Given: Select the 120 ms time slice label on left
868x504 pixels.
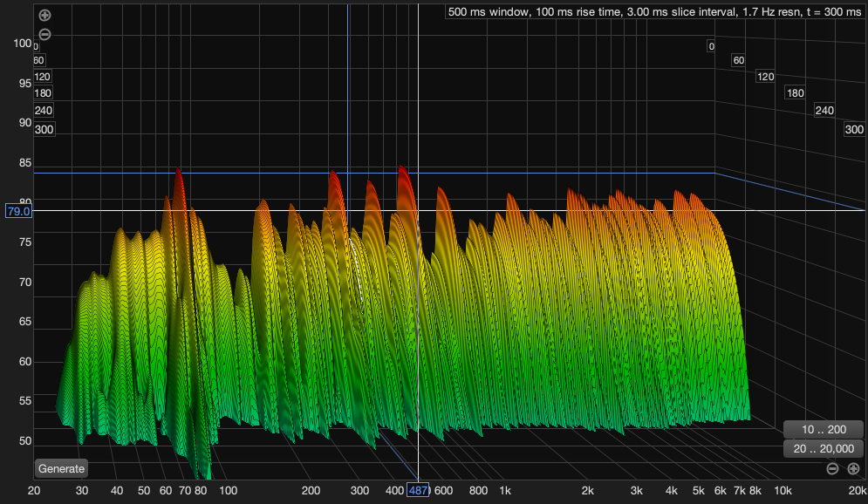Looking at the screenshot, I should [x=41, y=77].
